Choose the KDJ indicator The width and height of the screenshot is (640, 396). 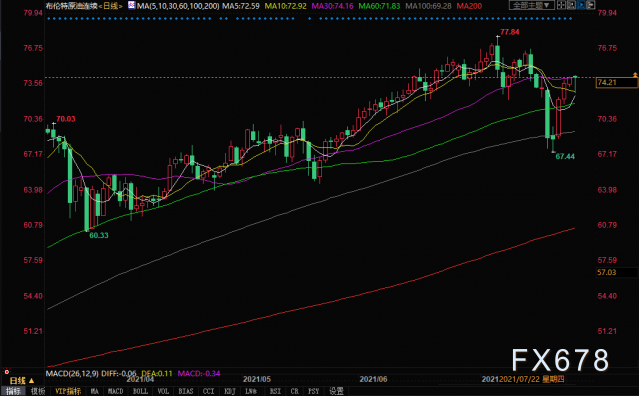pos(230,391)
